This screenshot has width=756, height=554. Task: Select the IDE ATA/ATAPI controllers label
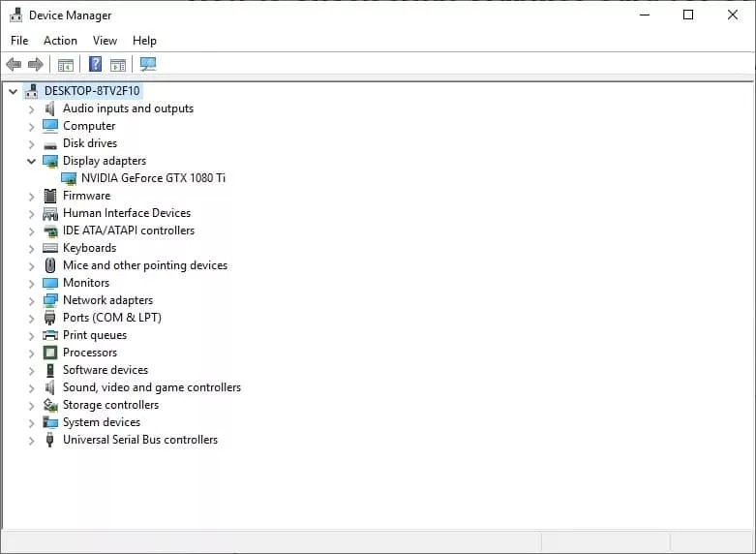pos(129,231)
